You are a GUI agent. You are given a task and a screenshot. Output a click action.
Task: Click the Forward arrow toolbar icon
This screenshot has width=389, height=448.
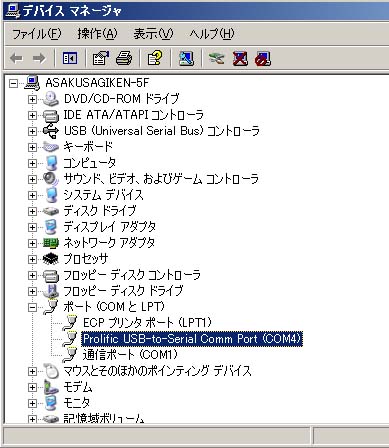[x=39, y=58]
